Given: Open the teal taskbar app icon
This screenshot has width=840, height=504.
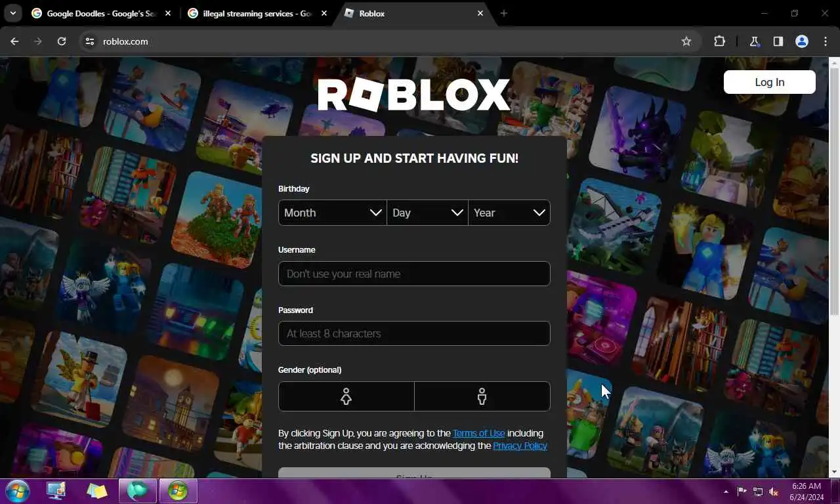Looking at the screenshot, I should [x=137, y=491].
